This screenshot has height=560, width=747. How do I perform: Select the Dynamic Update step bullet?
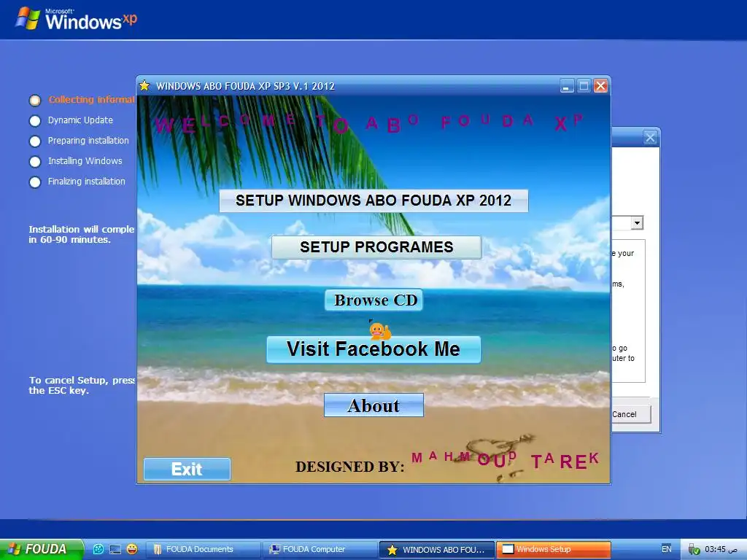click(35, 121)
